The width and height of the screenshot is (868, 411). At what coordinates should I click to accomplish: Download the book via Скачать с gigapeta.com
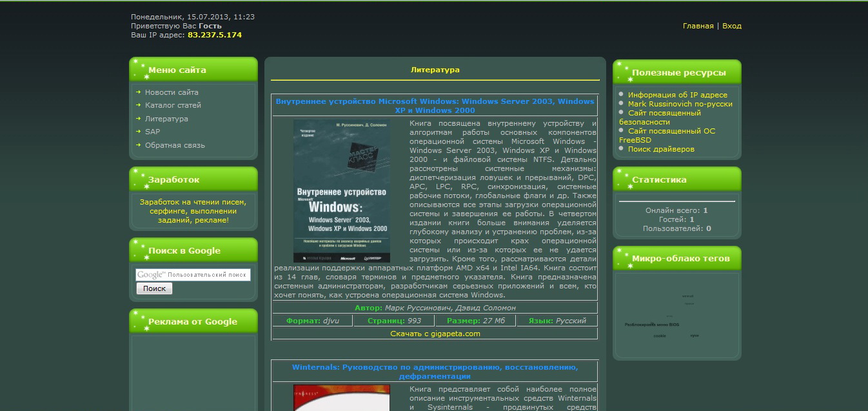435,334
